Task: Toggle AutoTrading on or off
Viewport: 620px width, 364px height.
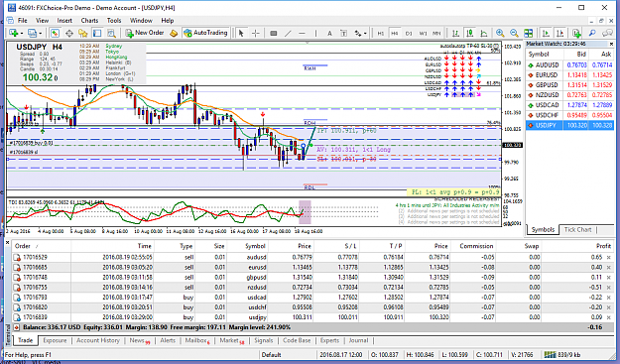Action: pos(205,33)
